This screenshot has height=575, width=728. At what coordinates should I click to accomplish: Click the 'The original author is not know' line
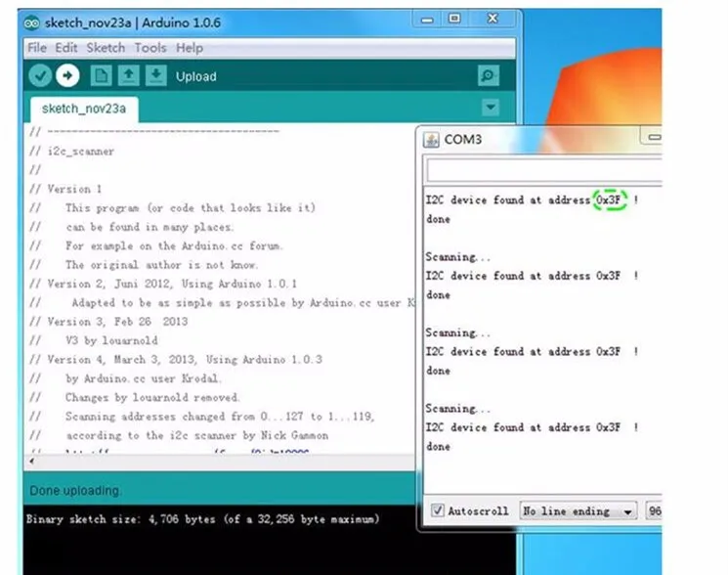[144, 265]
